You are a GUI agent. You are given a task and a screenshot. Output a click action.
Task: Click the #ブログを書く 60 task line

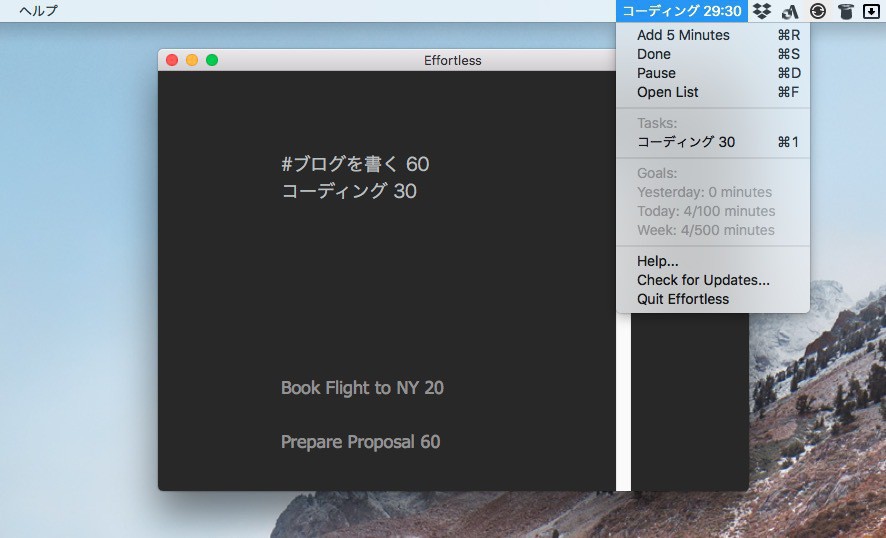click(355, 164)
